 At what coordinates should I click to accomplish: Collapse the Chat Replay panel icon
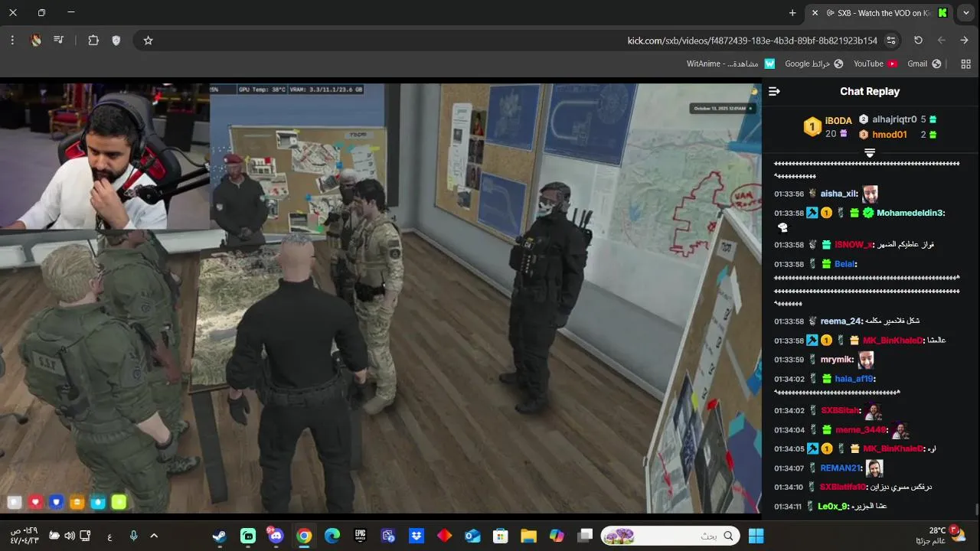tap(774, 91)
